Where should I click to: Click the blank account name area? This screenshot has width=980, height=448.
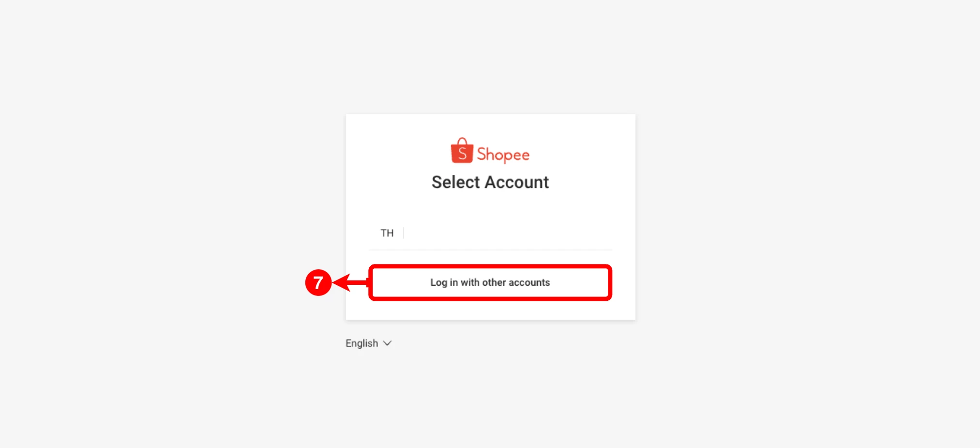[x=508, y=233]
